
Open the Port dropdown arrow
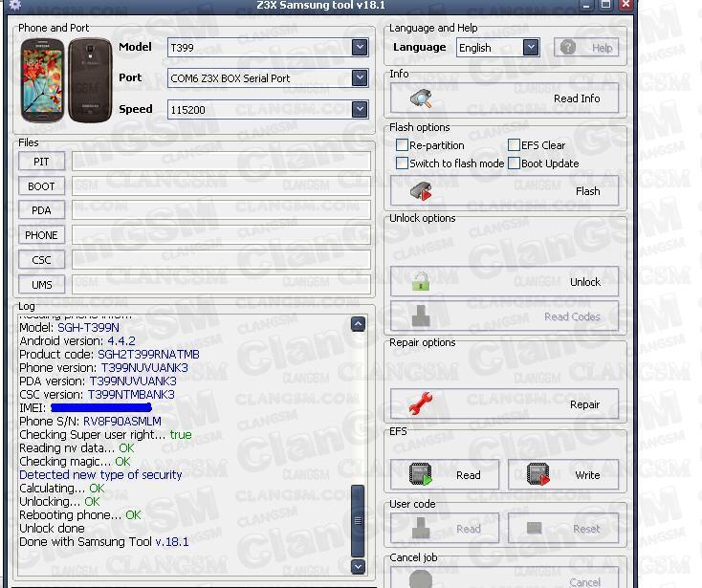tap(360, 77)
